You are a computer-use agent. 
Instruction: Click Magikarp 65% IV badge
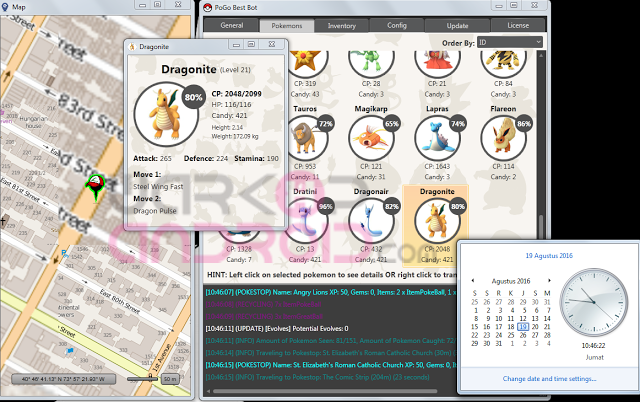(391, 124)
